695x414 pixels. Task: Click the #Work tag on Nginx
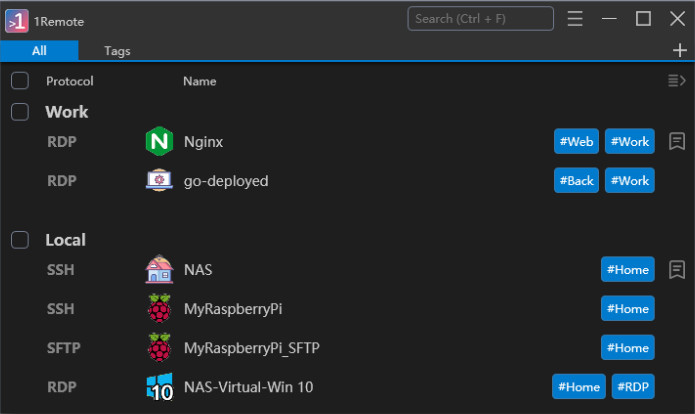coord(629,141)
